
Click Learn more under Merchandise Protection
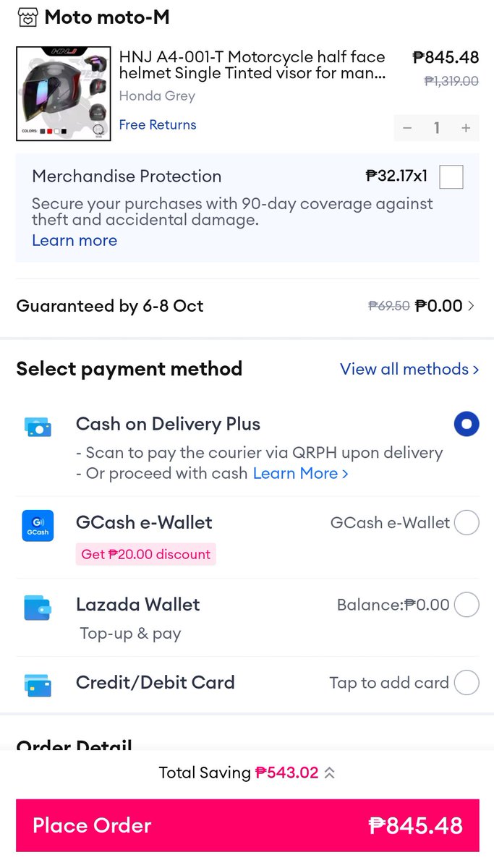[x=74, y=240]
